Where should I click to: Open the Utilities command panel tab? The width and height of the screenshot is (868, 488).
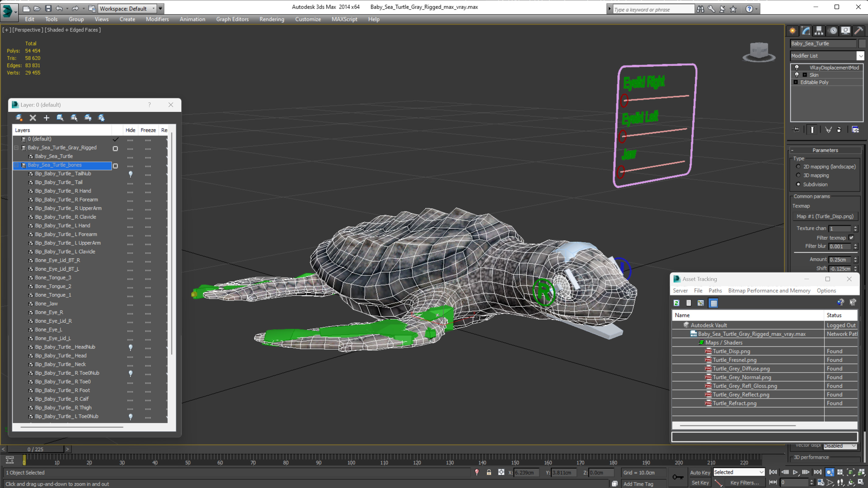point(859,31)
